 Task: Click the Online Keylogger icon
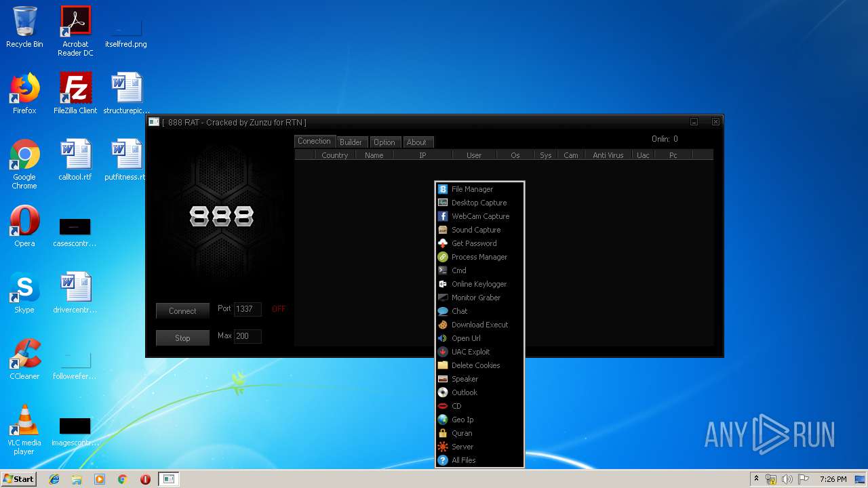pyautogui.click(x=443, y=284)
